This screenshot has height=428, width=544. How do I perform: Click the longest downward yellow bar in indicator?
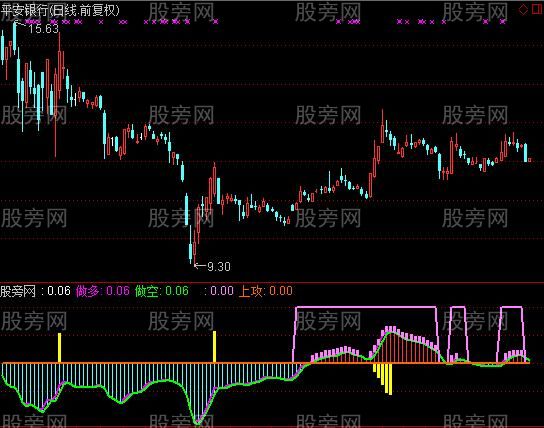coord(391,379)
